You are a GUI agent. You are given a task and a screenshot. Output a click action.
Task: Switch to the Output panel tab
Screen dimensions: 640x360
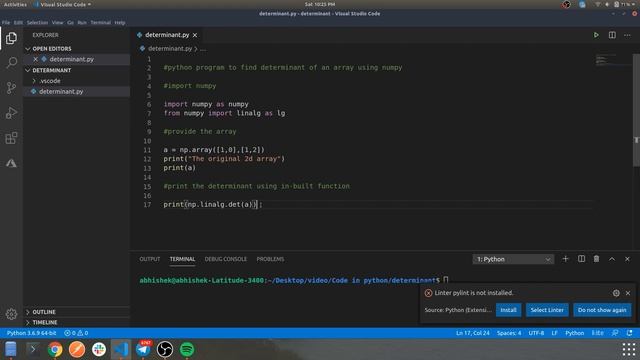point(150,259)
